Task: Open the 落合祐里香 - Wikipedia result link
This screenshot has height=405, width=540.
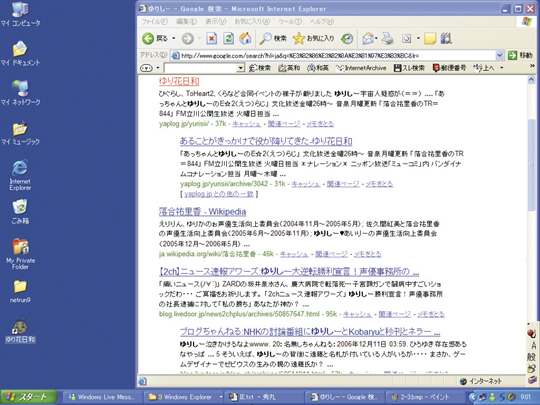Action: click(x=202, y=211)
